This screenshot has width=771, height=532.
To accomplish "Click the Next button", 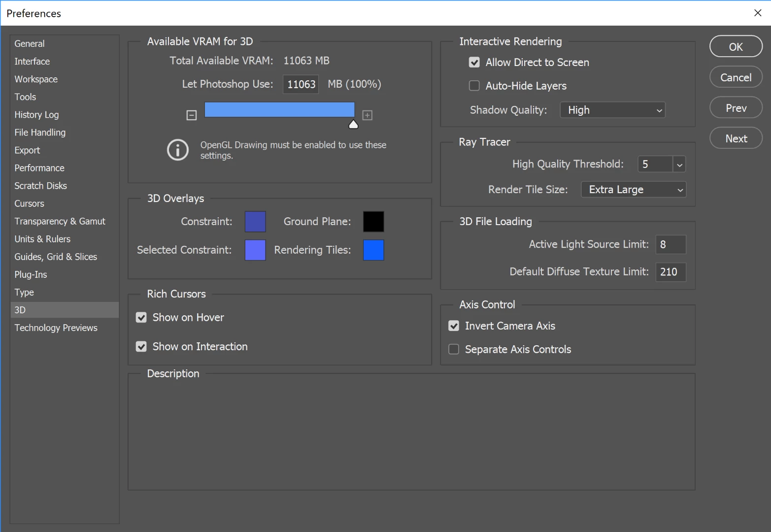I will coord(736,138).
